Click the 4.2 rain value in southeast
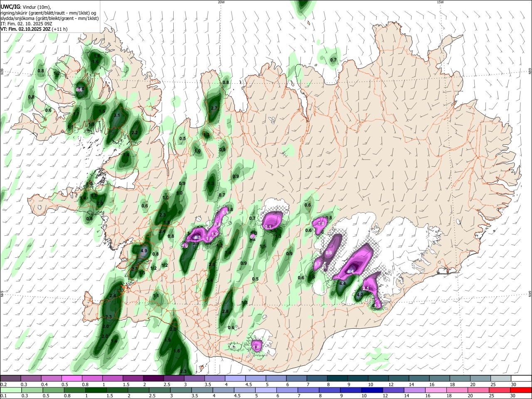The image size is (532, 399). 360,295
